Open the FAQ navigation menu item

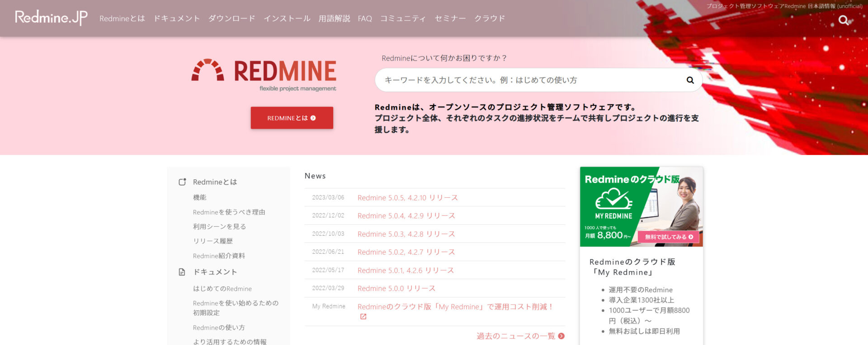pos(365,19)
